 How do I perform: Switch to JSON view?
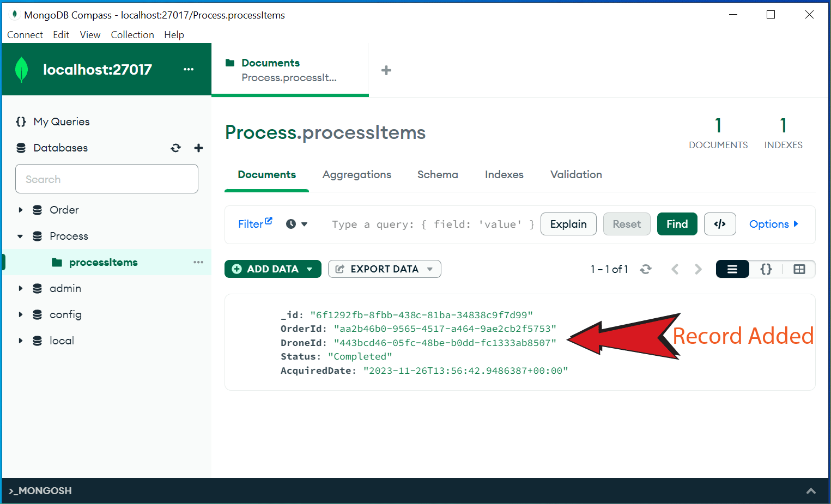766,269
